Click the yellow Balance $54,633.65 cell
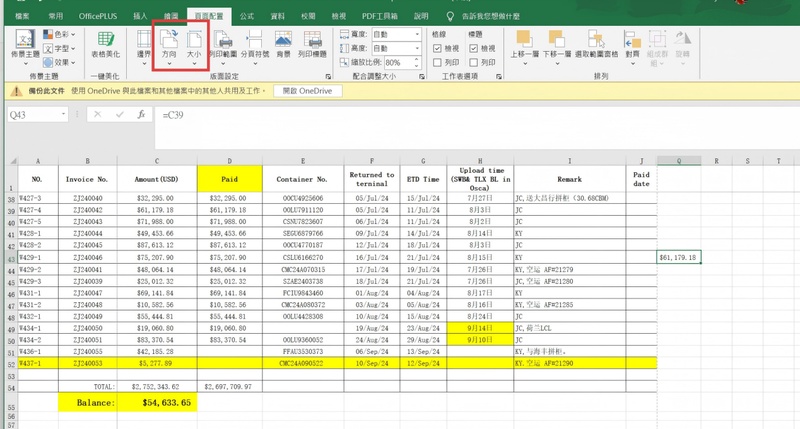Screen dimensions: 800x429 click(157, 402)
